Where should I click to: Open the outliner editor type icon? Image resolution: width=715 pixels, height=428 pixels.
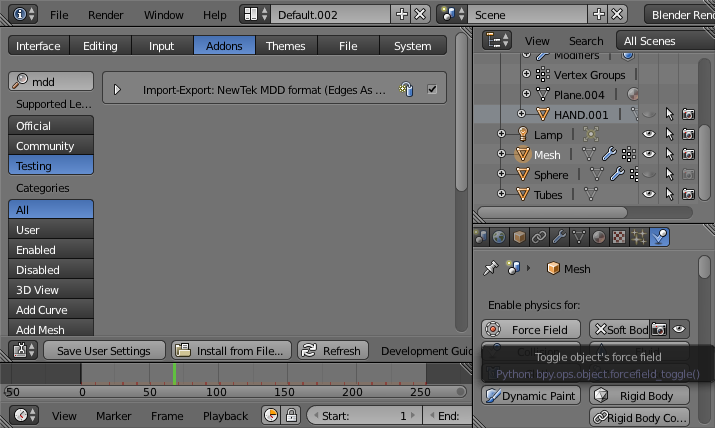coord(498,41)
